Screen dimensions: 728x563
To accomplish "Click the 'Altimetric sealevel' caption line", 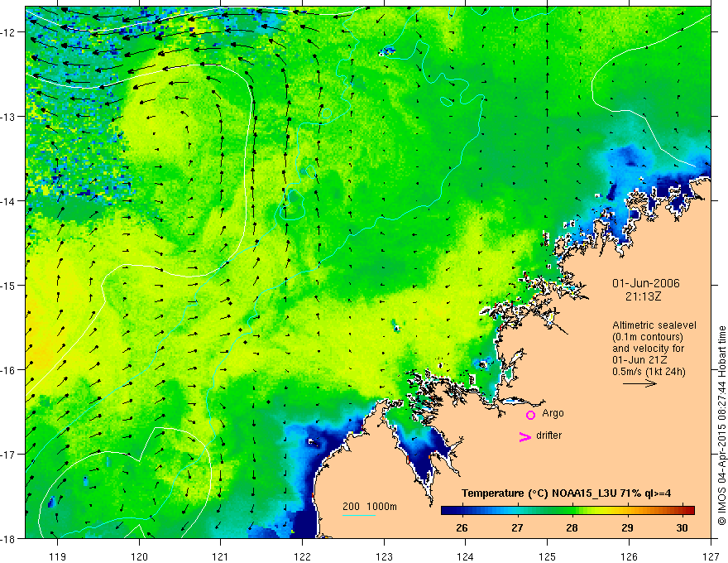I will (654, 325).
